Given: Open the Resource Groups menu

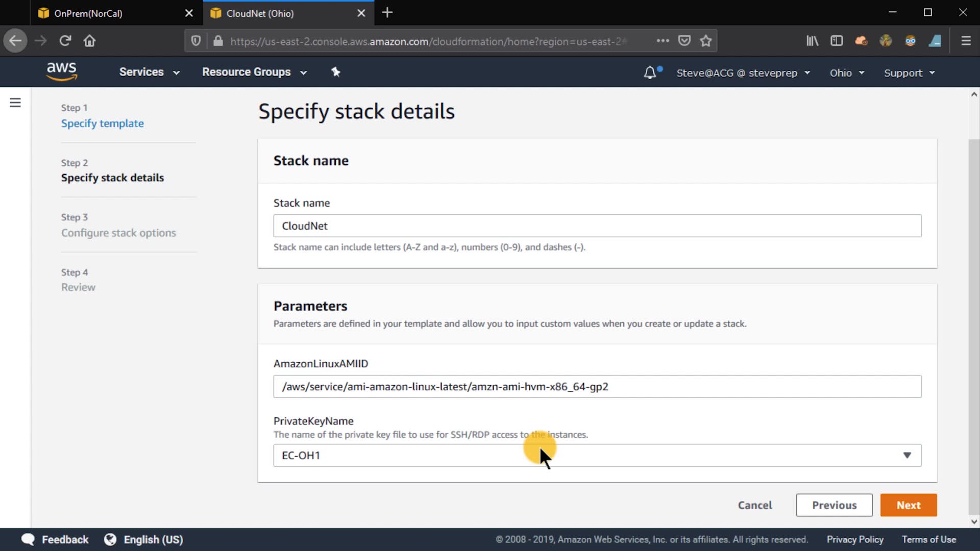Looking at the screenshot, I should pyautogui.click(x=254, y=72).
